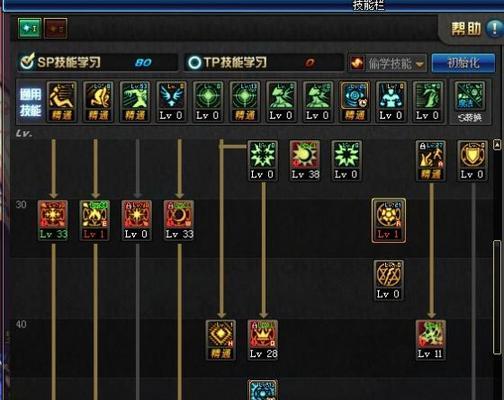The image size is (504, 400).
Task: Enable SP技能学习 mode checkbox
Action: pyautogui.click(x=27, y=62)
